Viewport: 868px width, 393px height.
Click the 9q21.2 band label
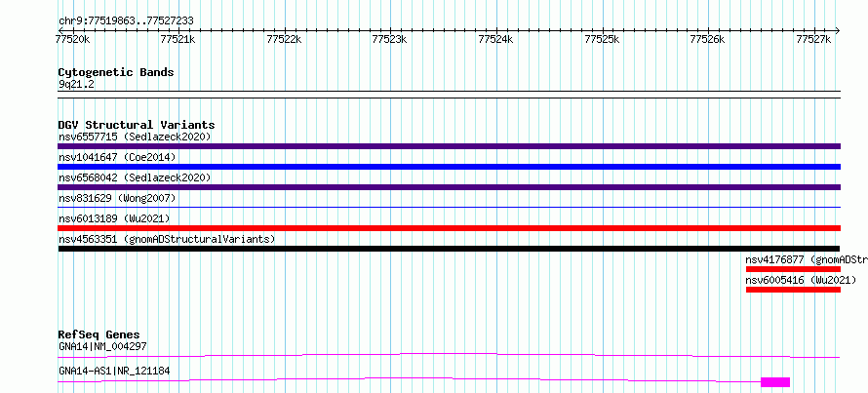[76, 84]
